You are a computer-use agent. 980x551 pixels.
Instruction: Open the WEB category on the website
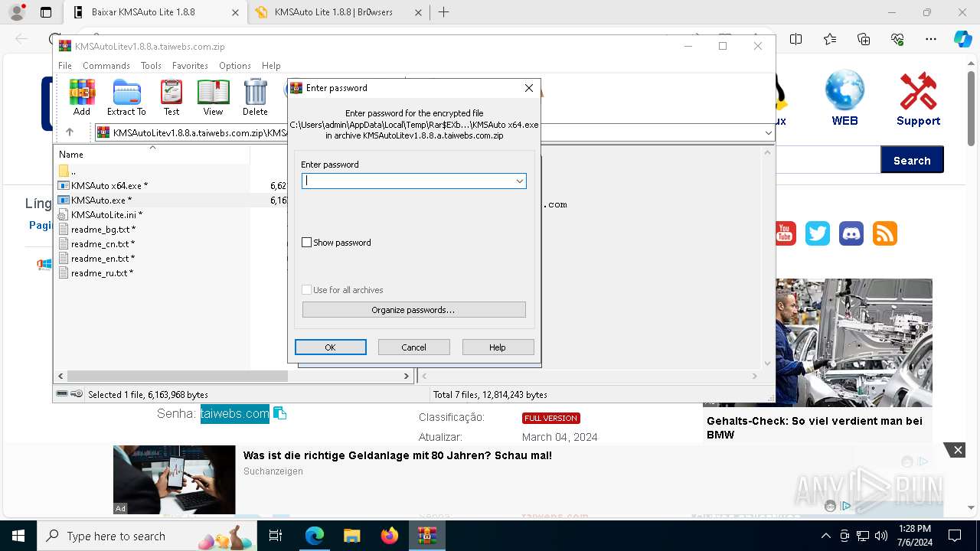click(x=844, y=98)
